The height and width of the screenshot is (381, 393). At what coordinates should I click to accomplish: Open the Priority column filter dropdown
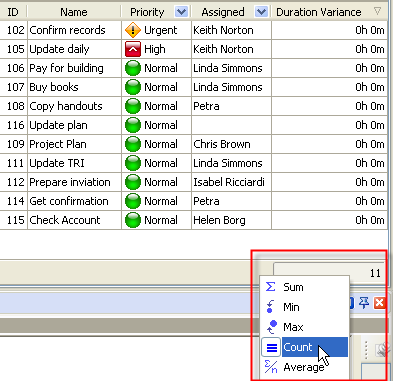pos(182,12)
